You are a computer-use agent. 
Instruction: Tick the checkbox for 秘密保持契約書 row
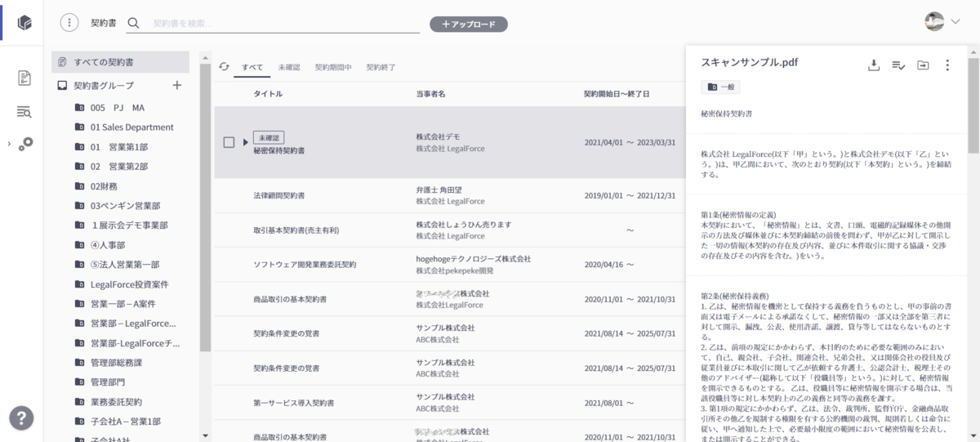point(229,142)
